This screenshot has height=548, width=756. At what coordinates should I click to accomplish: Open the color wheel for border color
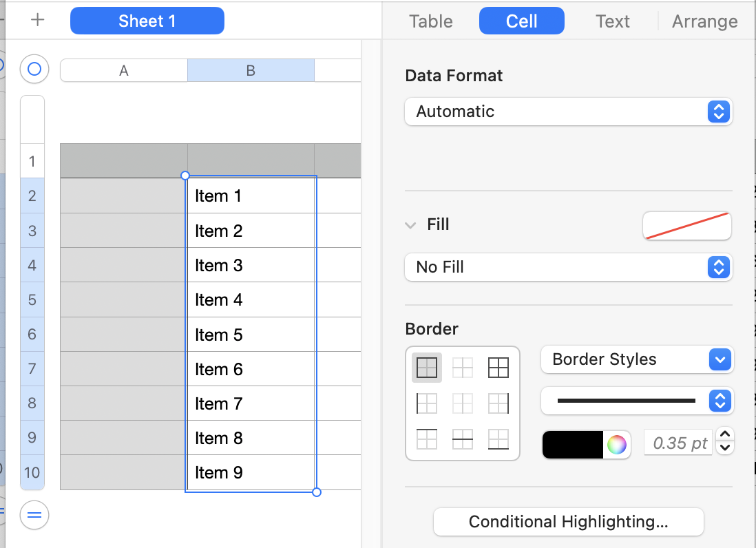pyautogui.click(x=617, y=445)
